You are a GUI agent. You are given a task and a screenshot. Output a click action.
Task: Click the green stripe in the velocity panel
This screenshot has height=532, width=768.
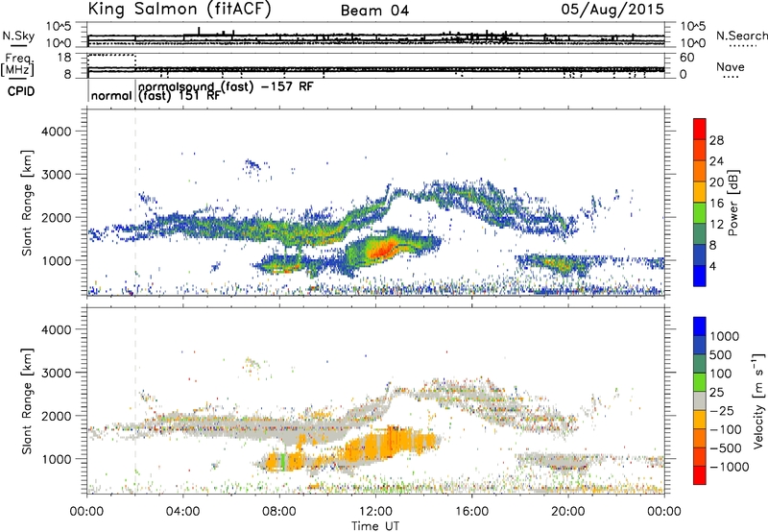[282, 462]
